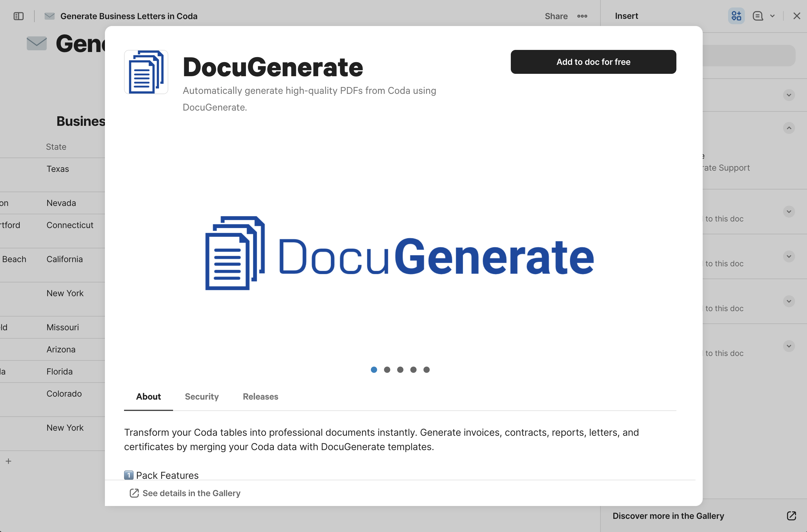
Task: Open the Releases tab
Action: [260, 396]
